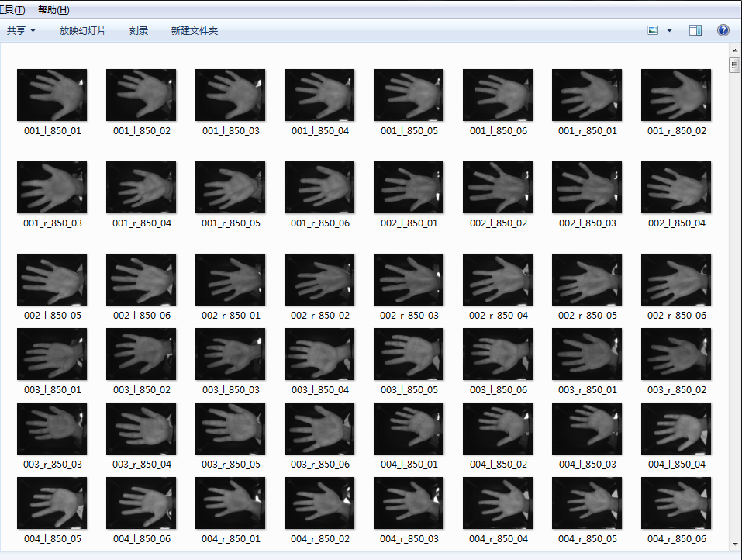The image size is (742, 560).
Task: Select thumbnail 004_r_850_02
Action: tap(319, 503)
